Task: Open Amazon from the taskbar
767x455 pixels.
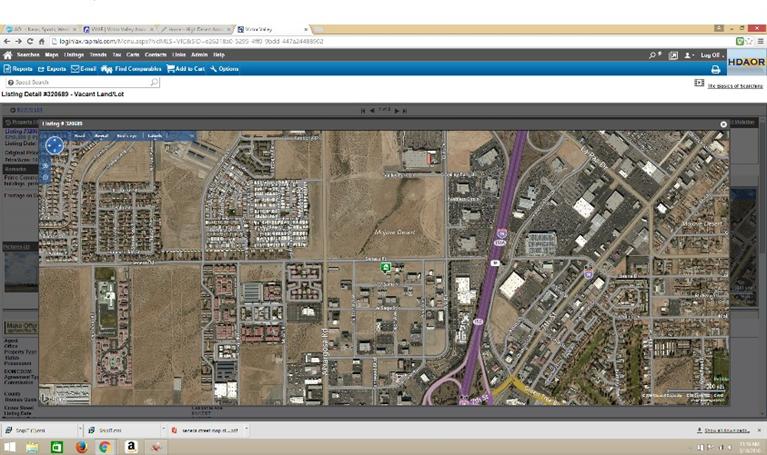Action: (131, 447)
